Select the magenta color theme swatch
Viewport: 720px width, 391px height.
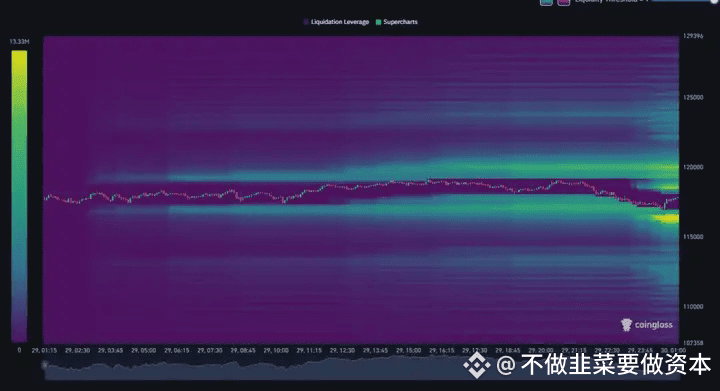click(563, 2)
